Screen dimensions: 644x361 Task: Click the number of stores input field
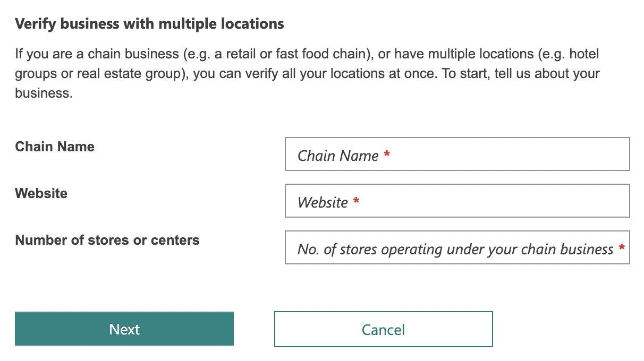tap(457, 248)
